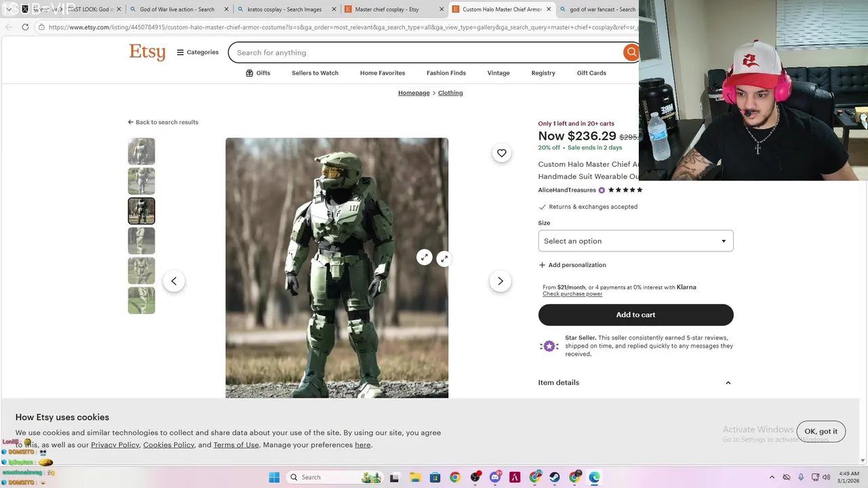Open the Homepage breadcrumb link
The width and height of the screenshot is (868, 488).
tap(414, 93)
